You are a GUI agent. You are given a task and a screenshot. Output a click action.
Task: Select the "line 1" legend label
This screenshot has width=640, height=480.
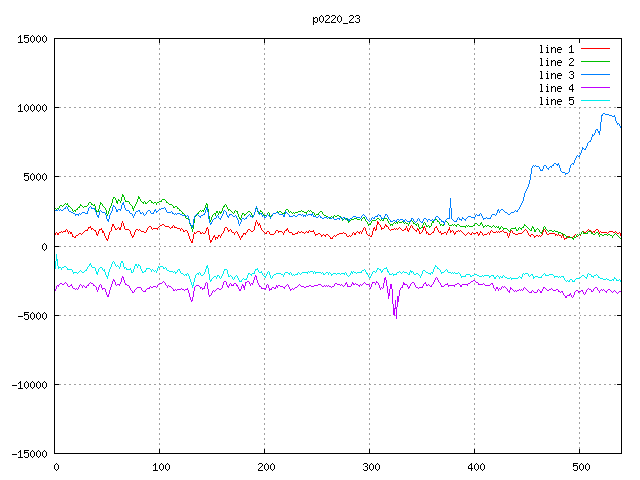click(557, 49)
